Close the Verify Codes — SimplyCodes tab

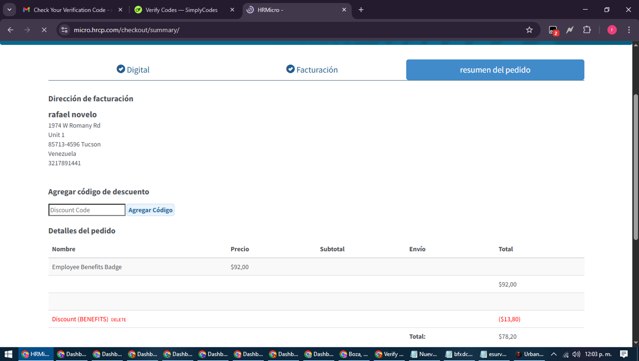[232, 10]
